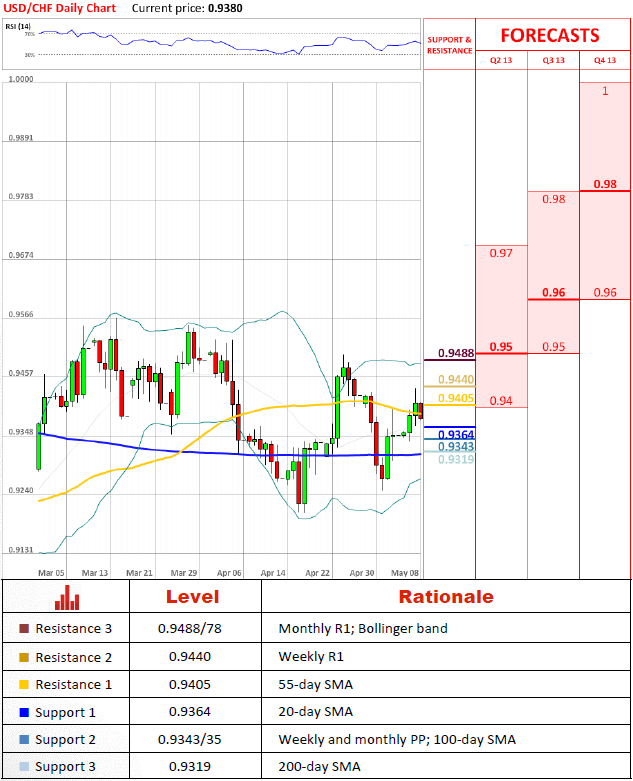The width and height of the screenshot is (633, 781).
Task: Click the 0.9891 price axis label
Action: click(x=21, y=138)
